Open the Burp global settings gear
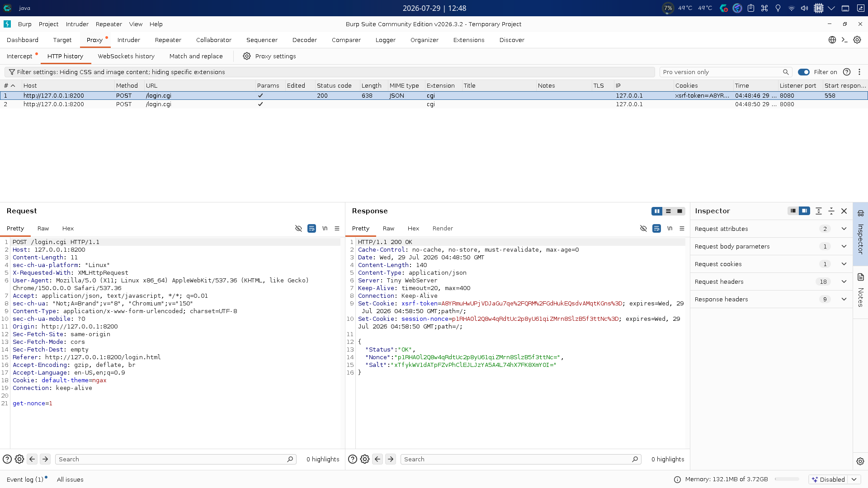The image size is (868, 488). [x=857, y=40]
